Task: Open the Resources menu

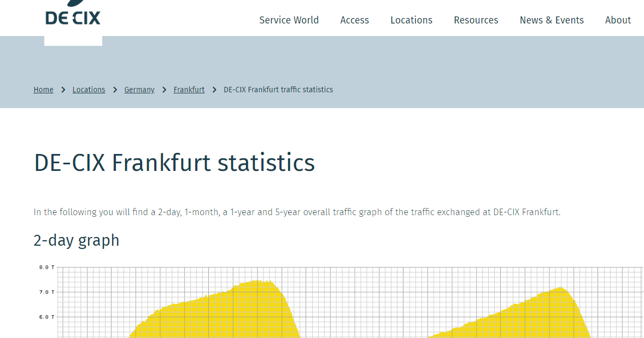Action: pos(476,20)
